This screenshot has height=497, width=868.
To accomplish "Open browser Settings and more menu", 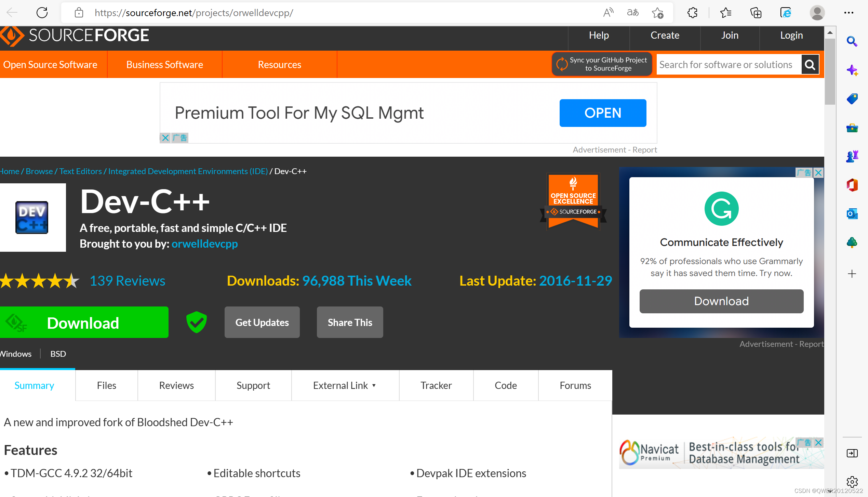I will (849, 13).
